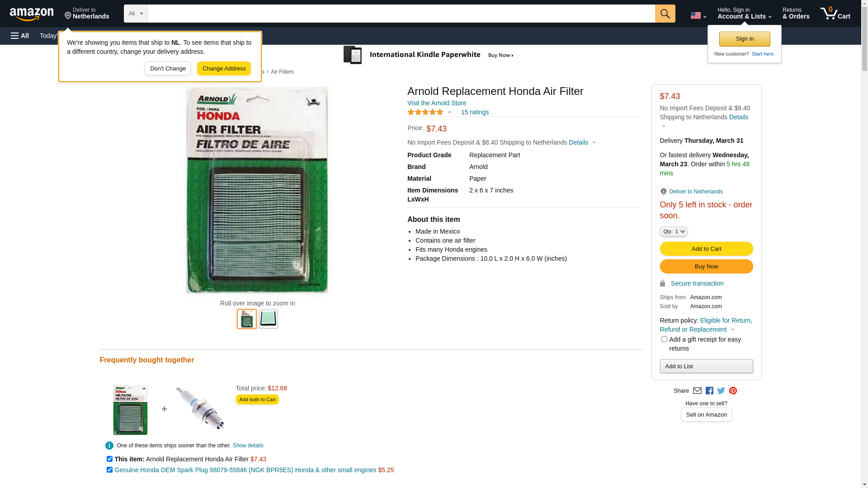
Task: Open the US flag language selector
Action: 698,15
